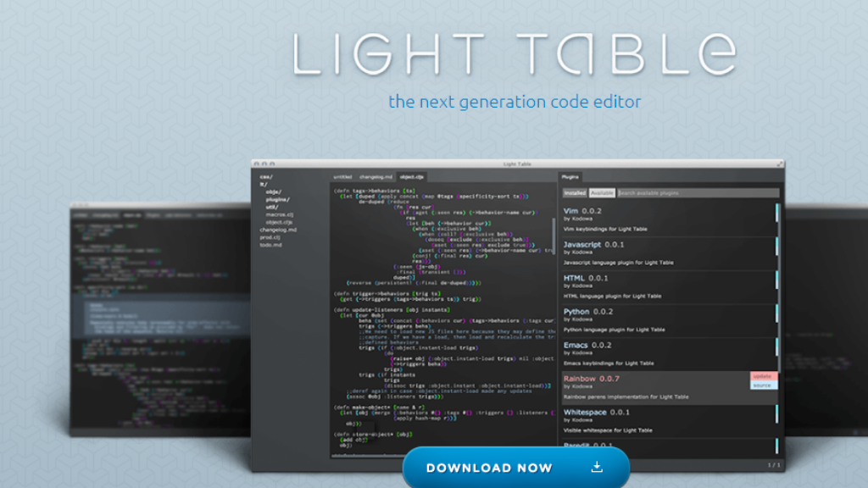The width and height of the screenshot is (868, 488).
Task: Collapse the lt/ folder
Action: 264,185
